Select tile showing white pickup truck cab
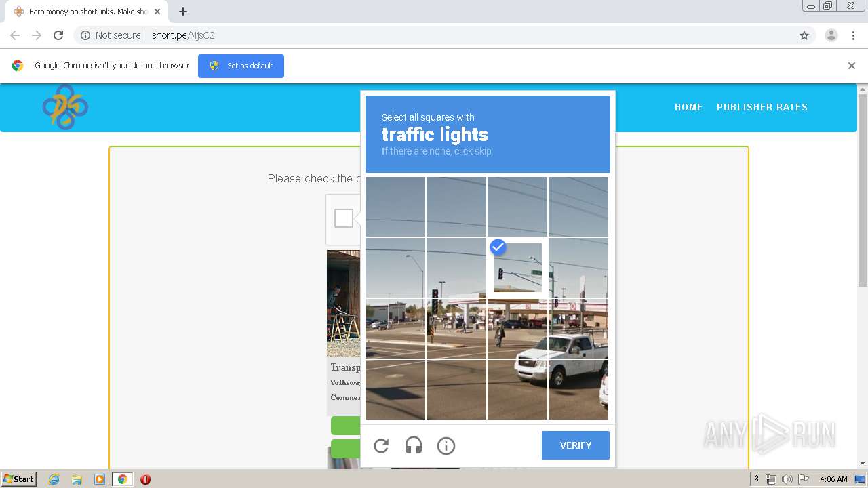868x488 pixels. point(578,329)
